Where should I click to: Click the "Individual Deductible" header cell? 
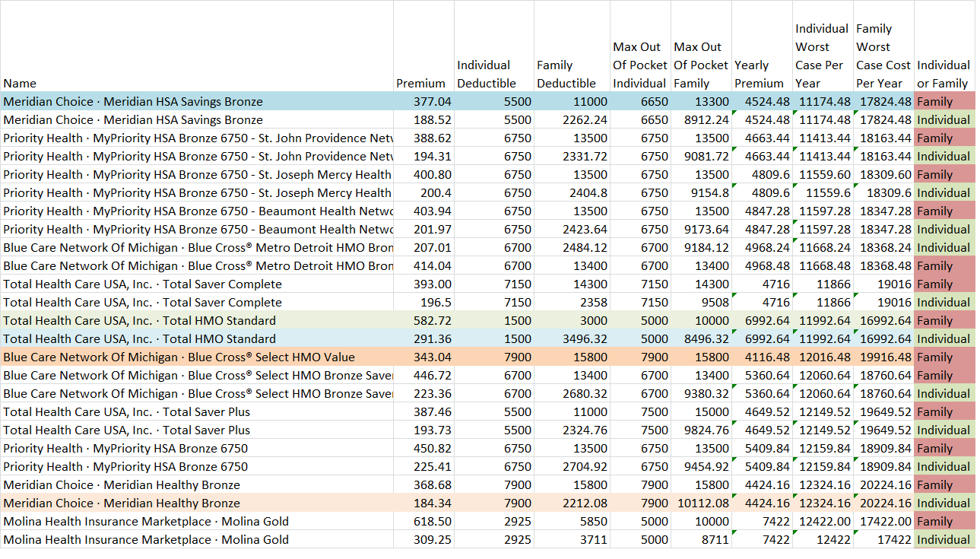pos(494,46)
